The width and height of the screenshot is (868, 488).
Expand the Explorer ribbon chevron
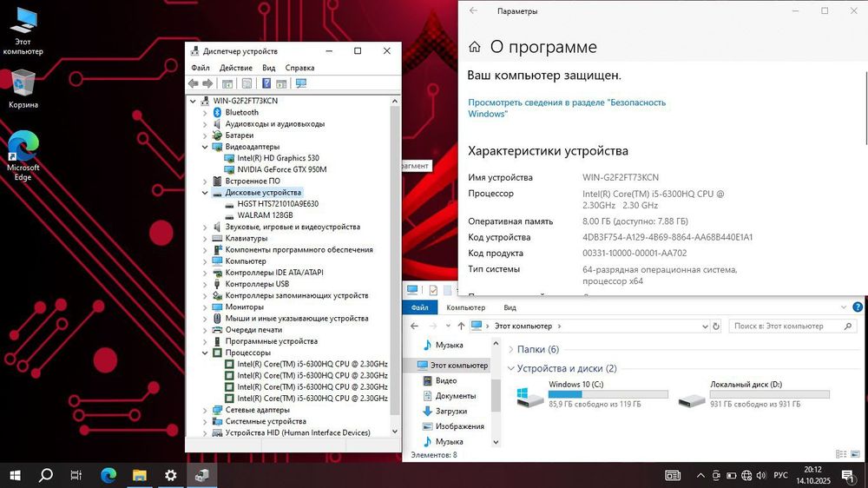(843, 307)
